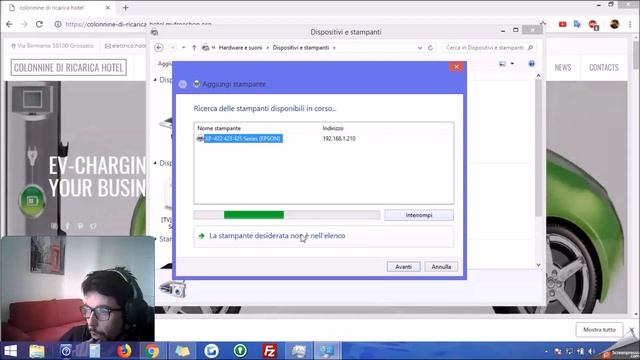Click the green printer search progress bar

[287, 215]
